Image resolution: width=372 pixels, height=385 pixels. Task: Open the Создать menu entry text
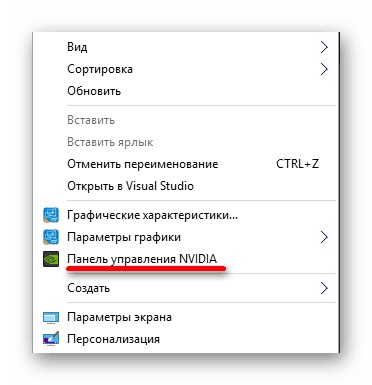(x=88, y=288)
